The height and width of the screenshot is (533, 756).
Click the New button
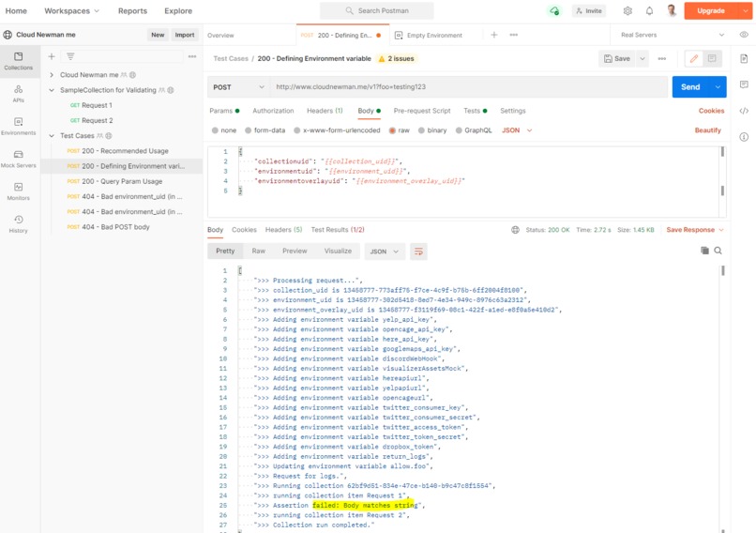point(158,35)
